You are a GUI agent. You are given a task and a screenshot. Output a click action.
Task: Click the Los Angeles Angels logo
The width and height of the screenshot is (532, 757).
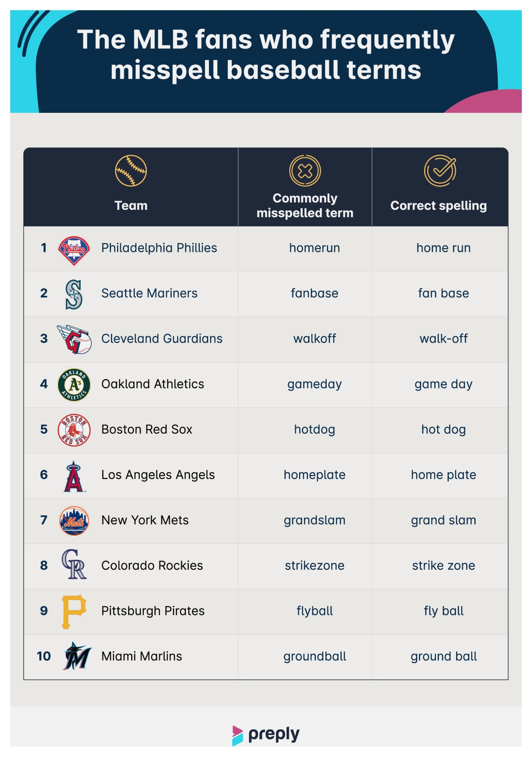pos(74,476)
